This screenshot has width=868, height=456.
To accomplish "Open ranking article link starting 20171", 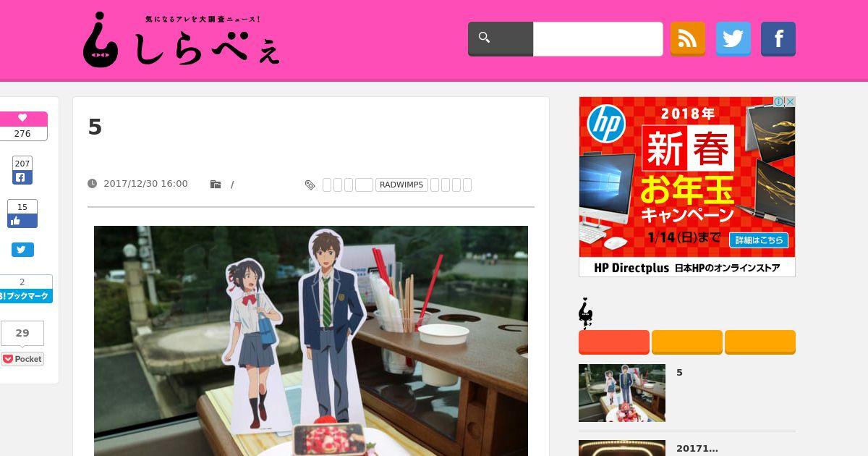I will tap(697, 449).
